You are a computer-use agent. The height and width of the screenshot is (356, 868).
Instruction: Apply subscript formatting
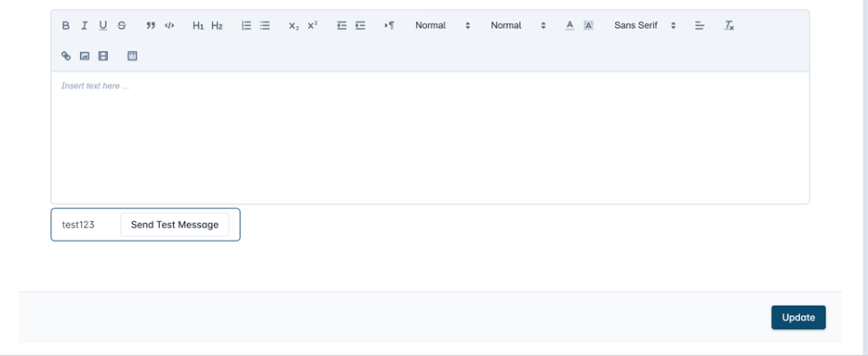(294, 25)
